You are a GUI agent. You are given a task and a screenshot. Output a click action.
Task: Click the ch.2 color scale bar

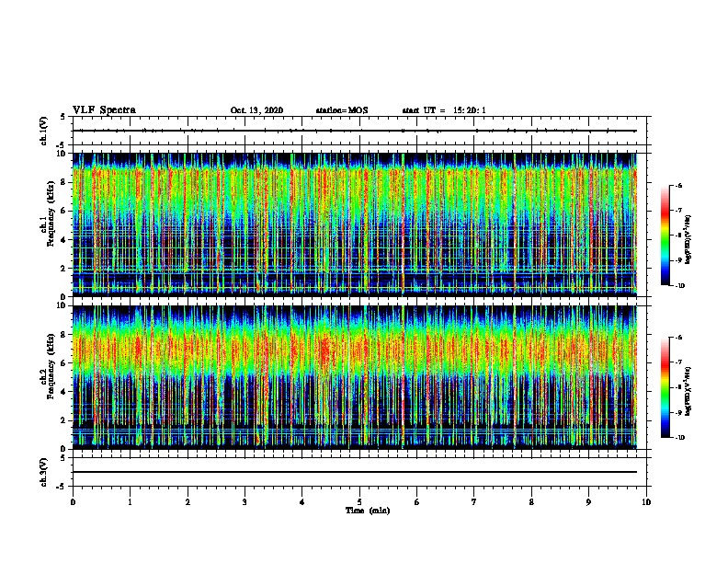pos(665,387)
